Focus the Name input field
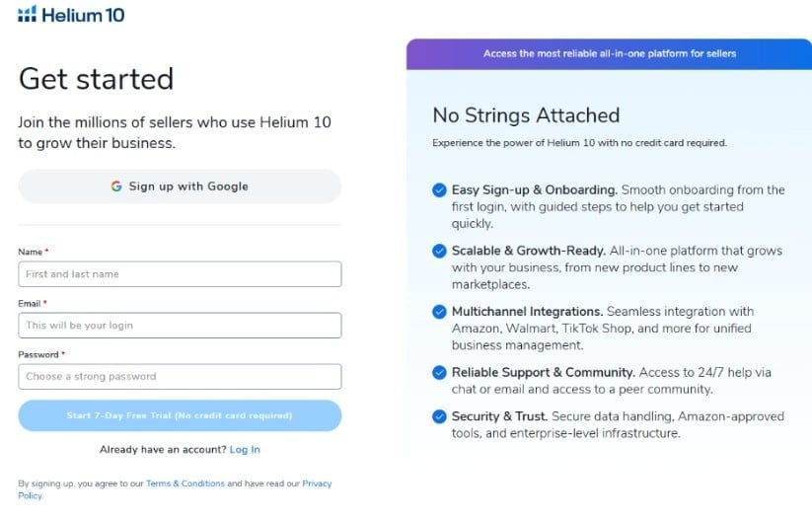Viewport: 812px width, 519px height. click(x=180, y=274)
